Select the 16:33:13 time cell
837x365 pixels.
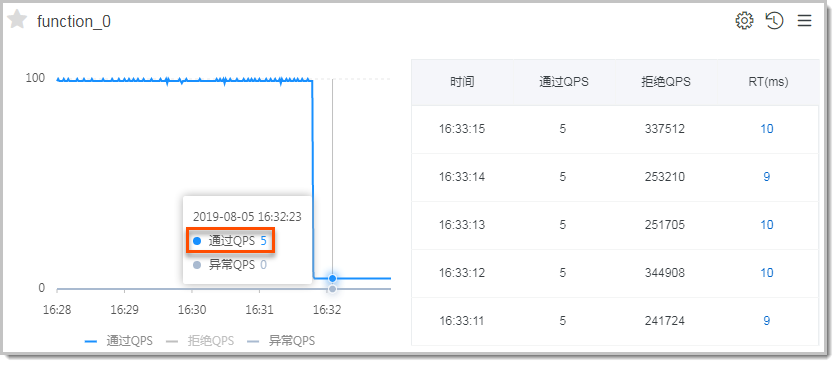click(x=462, y=225)
